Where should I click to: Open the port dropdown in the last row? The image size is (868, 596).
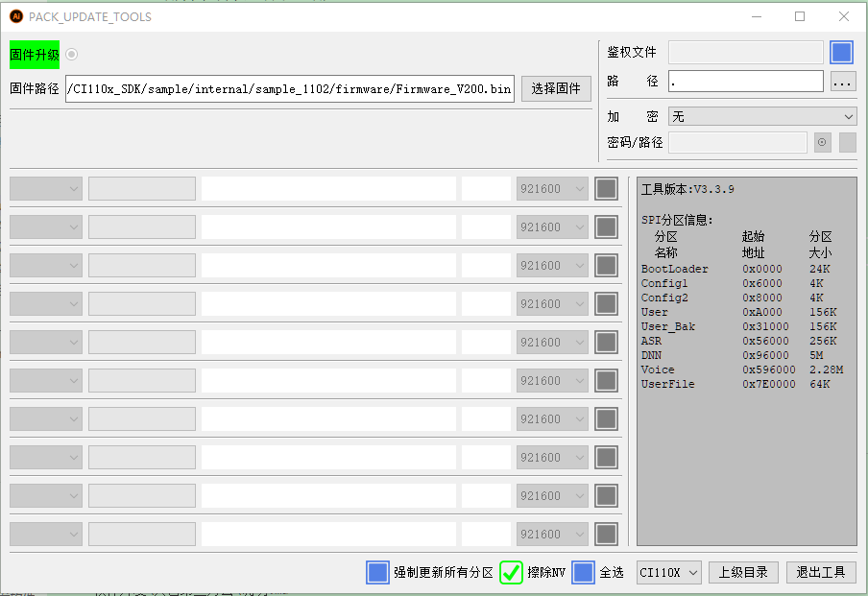coord(46,534)
